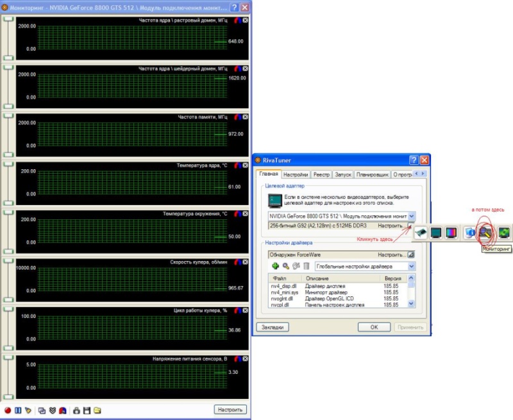Click Настроить button in the monitoring window
Image resolution: width=513 pixels, height=420 pixels.
(230, 410)
